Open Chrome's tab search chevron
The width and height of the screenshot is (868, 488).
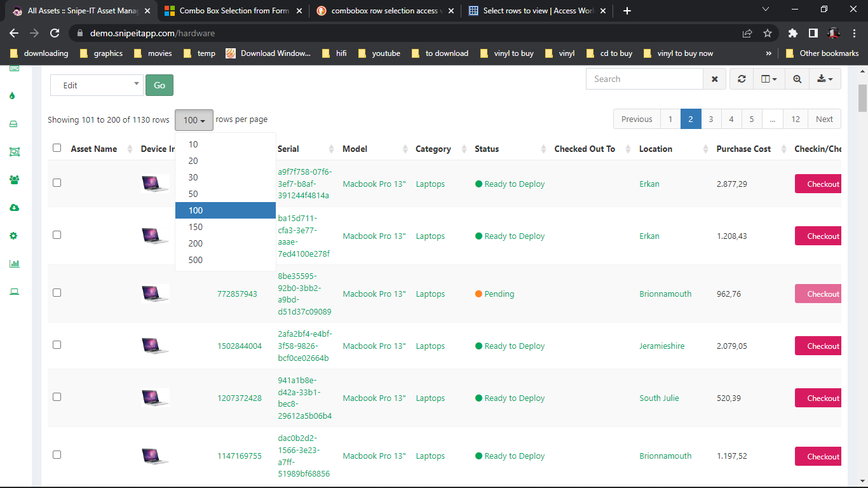765,10
